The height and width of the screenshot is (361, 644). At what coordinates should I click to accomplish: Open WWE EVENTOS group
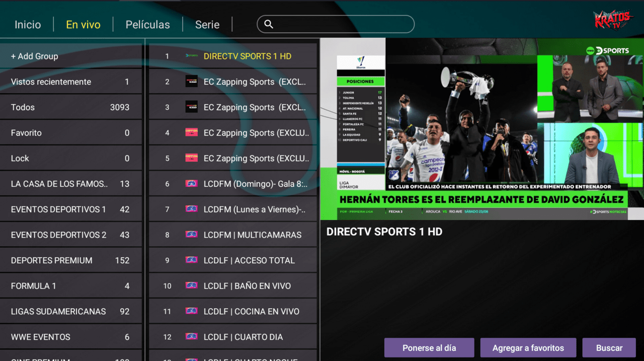[x=71, y=337]
